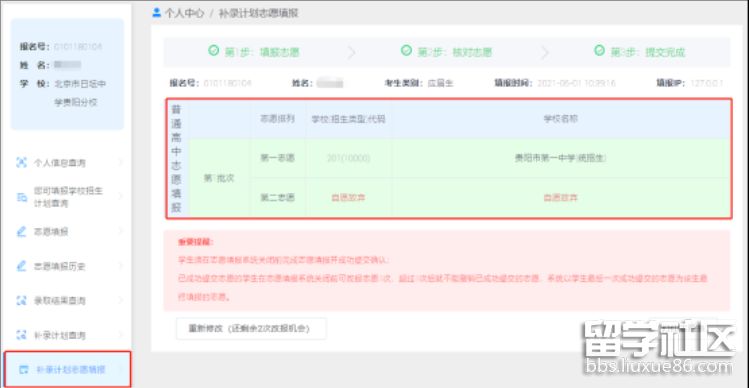This screenshot has width=749, height=388.
Task: Click the 学校名称 column header
Action: [561, 119]
